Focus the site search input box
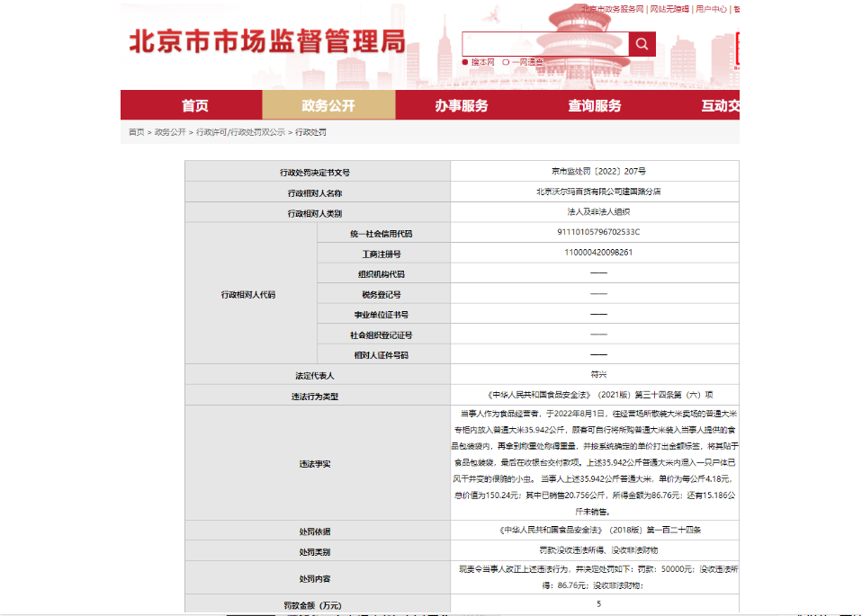 tap(544, 44)
